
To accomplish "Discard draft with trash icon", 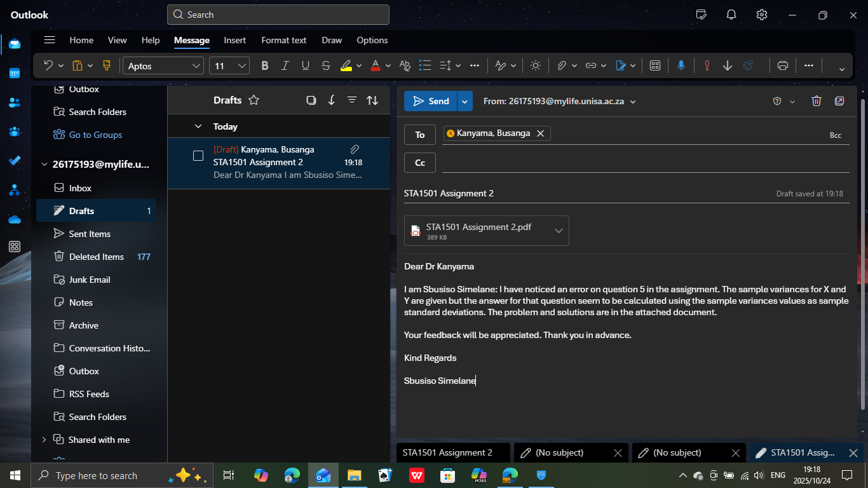I will [x=817, y=101].
